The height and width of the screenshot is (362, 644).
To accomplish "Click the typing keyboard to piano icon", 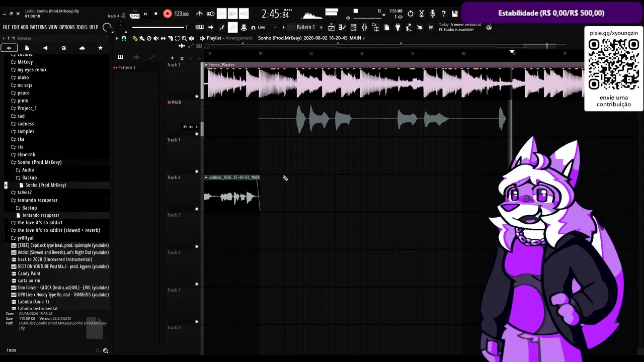I will pos(200,27).
